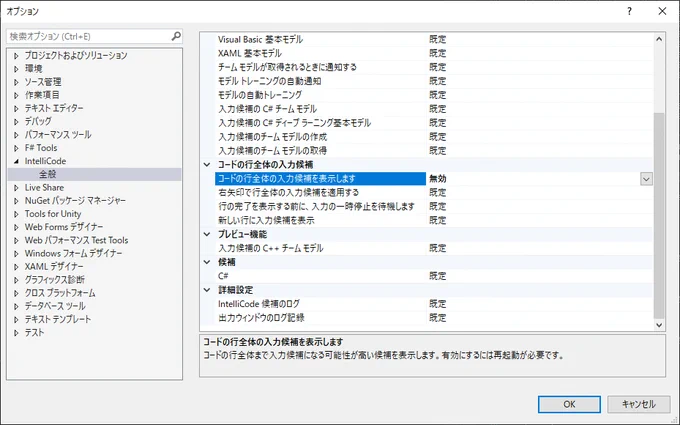Select 入力候補のチーム モデルの取得 row
This screenshot has height=425, width=680.
(x=434, y=150)
